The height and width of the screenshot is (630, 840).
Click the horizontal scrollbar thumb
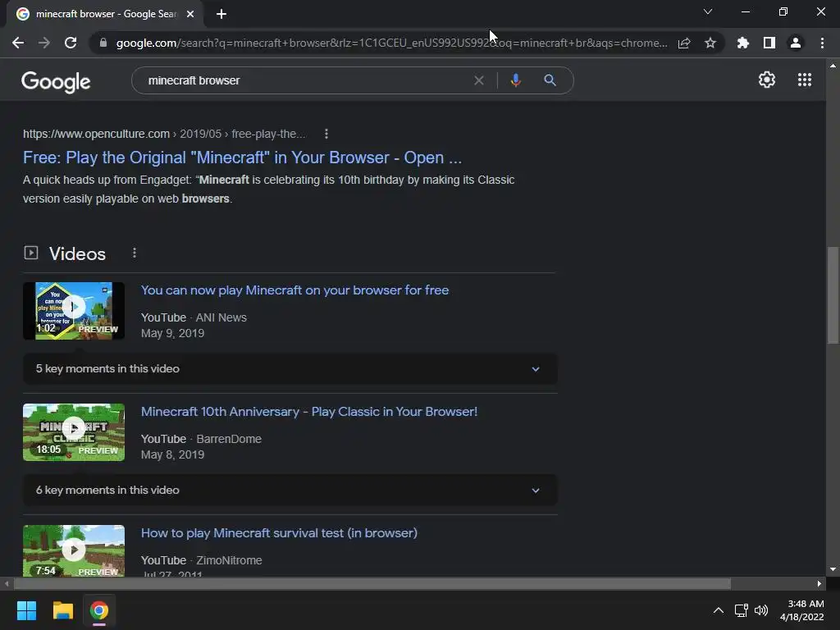(x=372, y=584)
